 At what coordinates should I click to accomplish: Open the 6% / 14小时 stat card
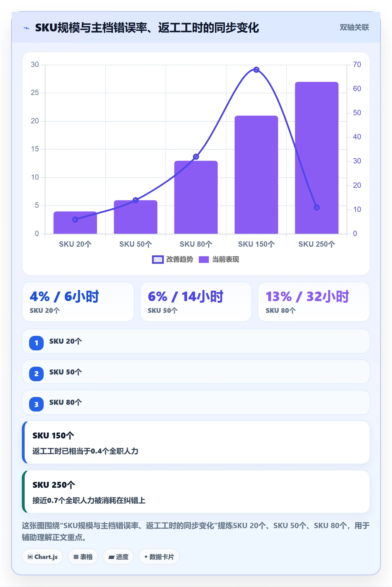(x=196, y=302)
